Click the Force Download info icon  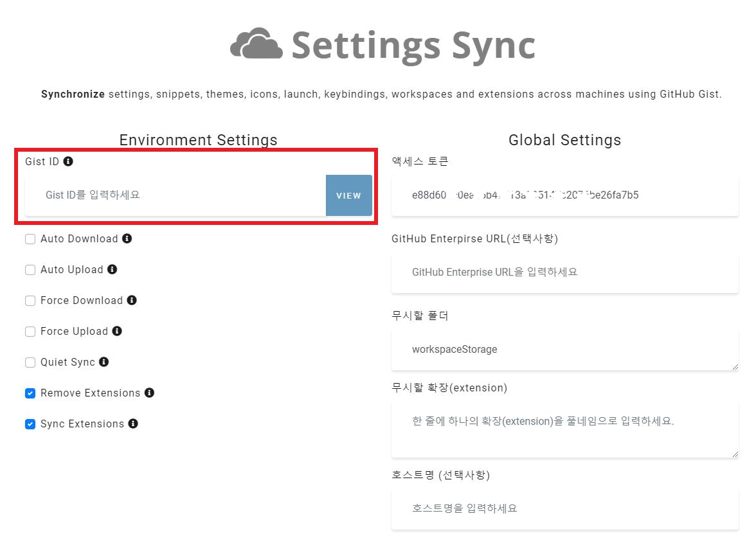point(132,300)
